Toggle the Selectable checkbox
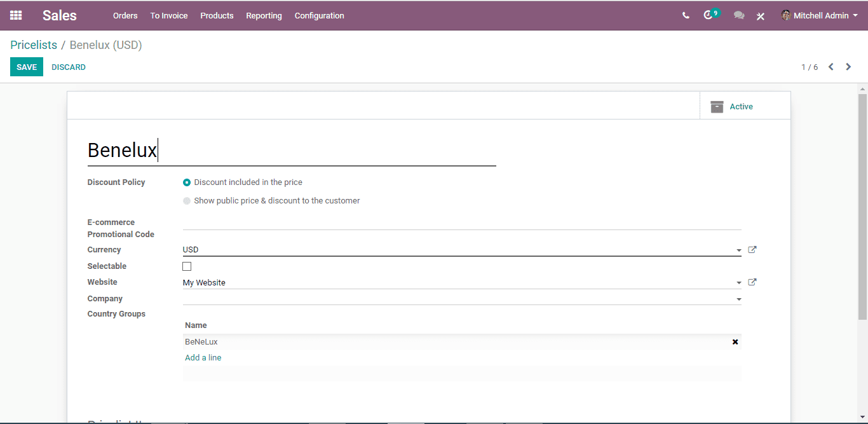The image size is (868, 424). click(x=187, y=266)
